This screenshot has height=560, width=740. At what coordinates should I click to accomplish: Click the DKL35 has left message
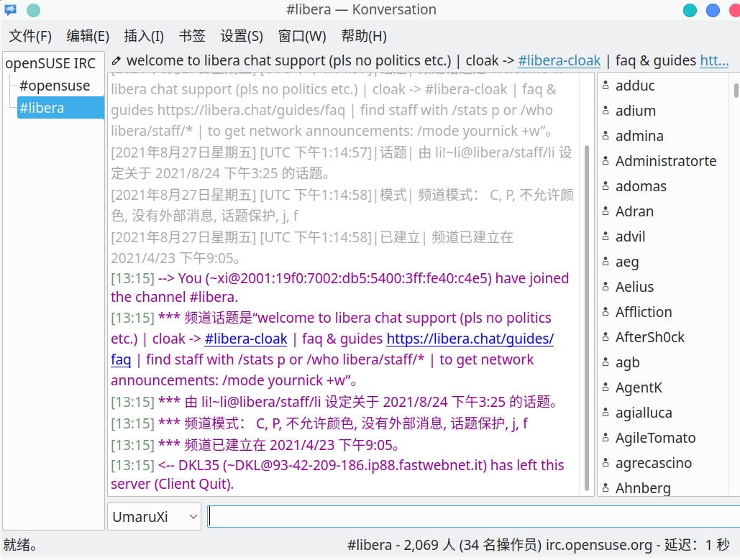pyautogui.click(x=337, y=474)
